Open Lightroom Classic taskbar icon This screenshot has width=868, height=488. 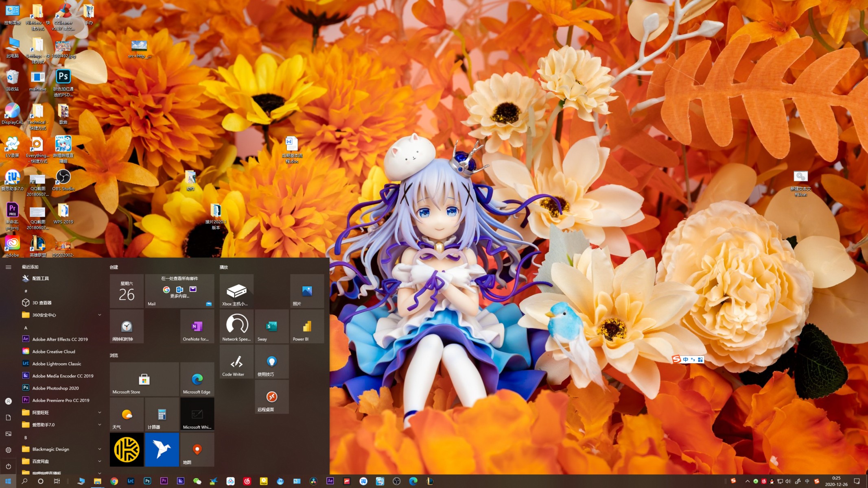(131, 481)
